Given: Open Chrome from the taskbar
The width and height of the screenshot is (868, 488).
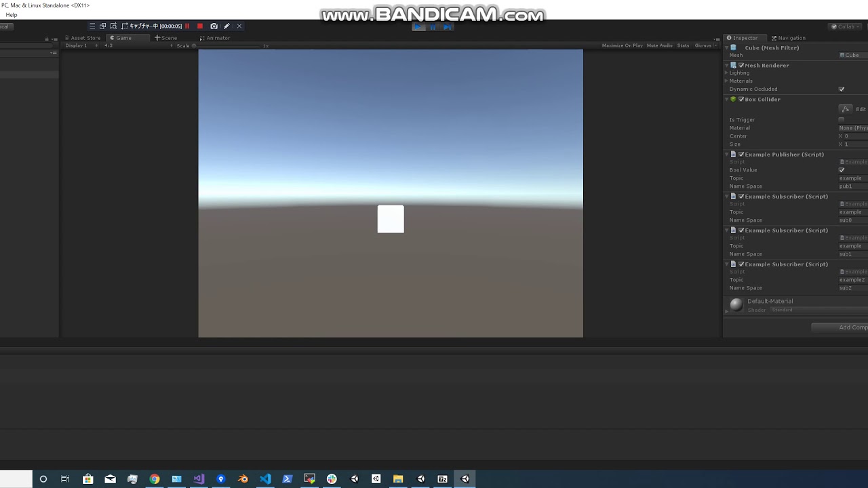Looking at the screenshot, I should click(155, 479).
